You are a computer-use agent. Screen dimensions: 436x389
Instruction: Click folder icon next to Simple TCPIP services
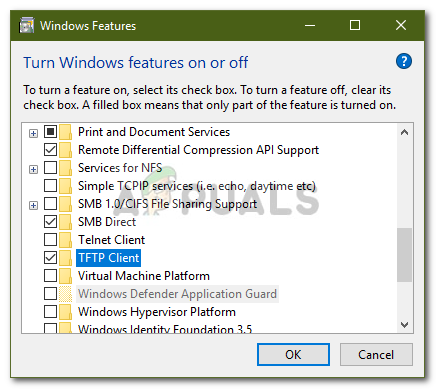(x=65, y=186)
